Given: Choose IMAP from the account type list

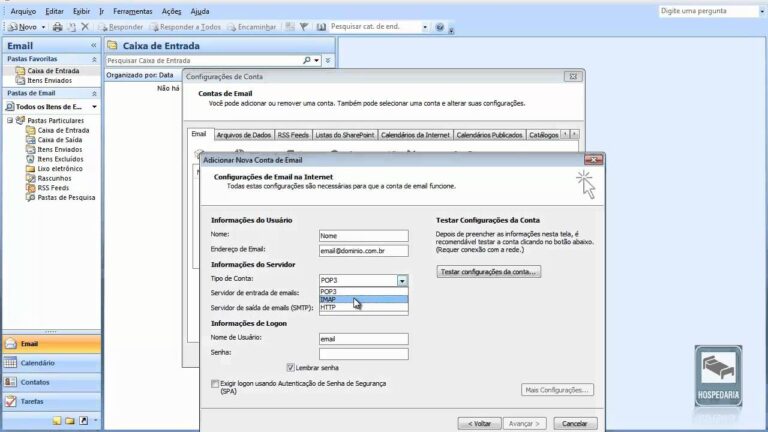Looking at the screenshot, I should (x=363, y=299).
